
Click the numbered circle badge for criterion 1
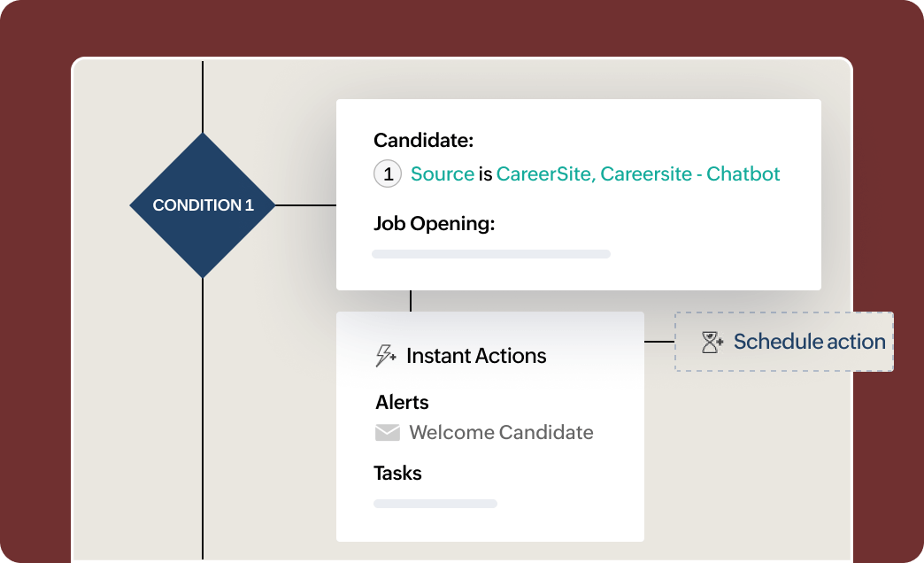tap(388, 174)
